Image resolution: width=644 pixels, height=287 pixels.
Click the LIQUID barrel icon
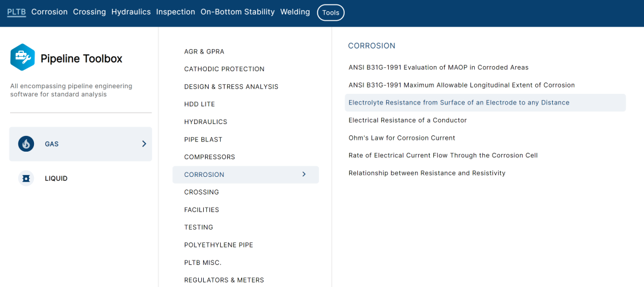[x=26, y=179]
